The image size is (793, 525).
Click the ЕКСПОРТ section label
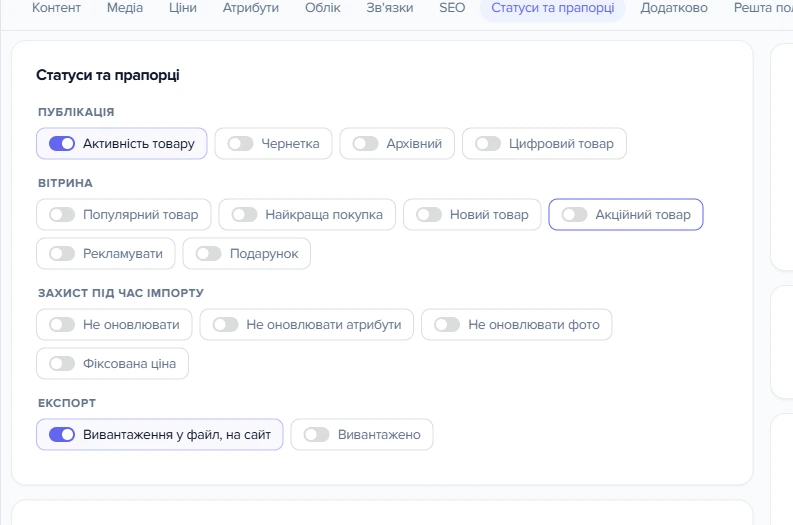pyautogui.click(x=67, y=403)
